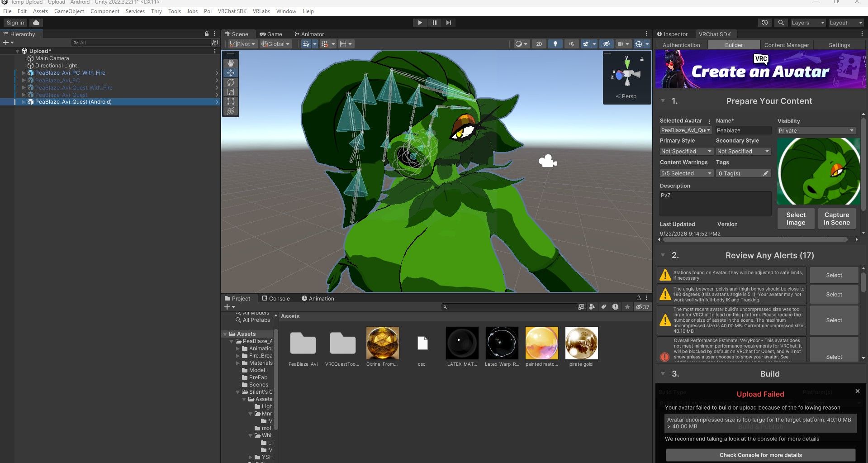868x463 pixels.
Task: Open the global search magnifier
Action: click(781, 23)
